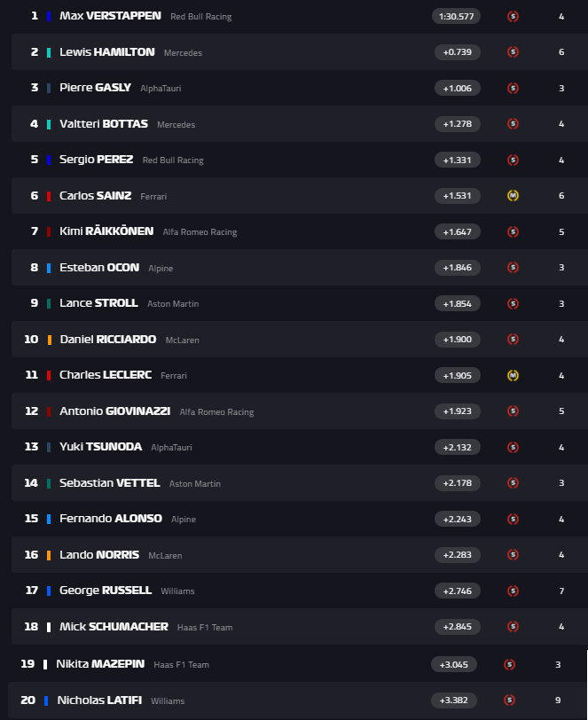The width and height of the screenshot is (588, 720).
Task: Click Hamilton's red soft tyre icon
Action: [513, 52]
